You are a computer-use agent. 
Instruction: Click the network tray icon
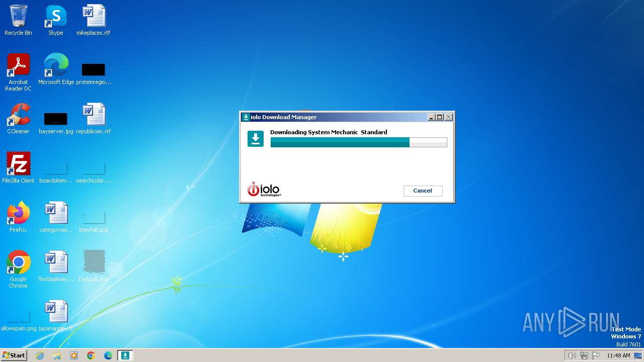[x=584, y=355]
